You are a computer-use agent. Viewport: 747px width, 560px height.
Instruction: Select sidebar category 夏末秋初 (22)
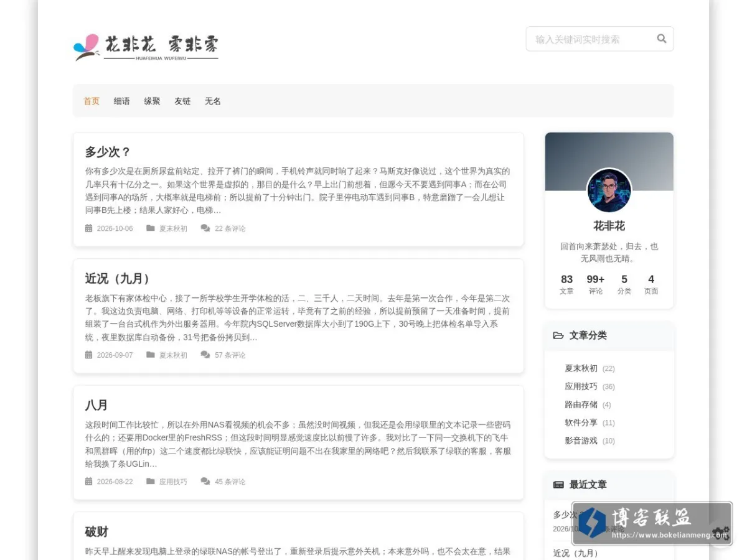tap(590, 368)
